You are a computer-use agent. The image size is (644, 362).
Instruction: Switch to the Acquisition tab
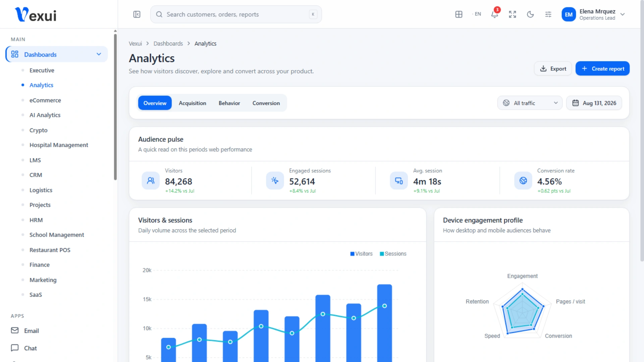tap(192, 103)
